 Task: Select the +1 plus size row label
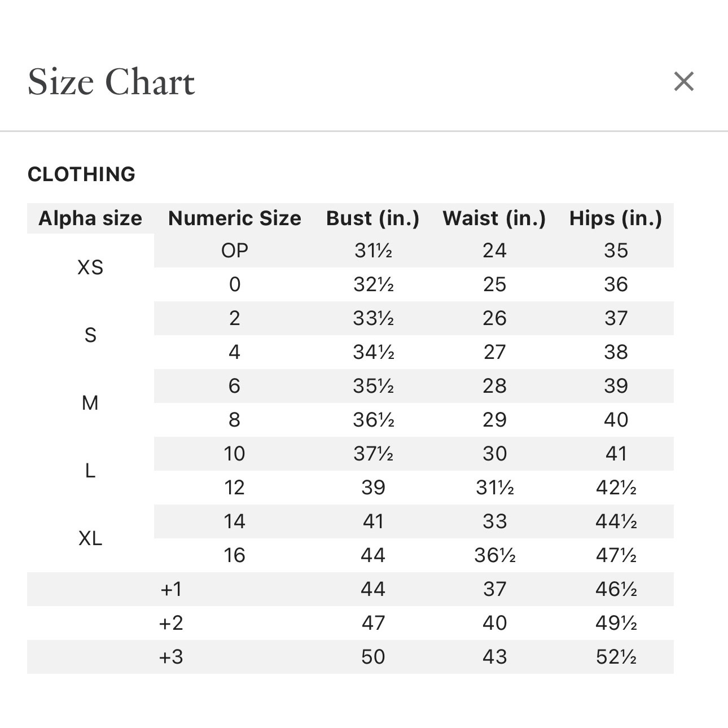click(x=171, y=589)
